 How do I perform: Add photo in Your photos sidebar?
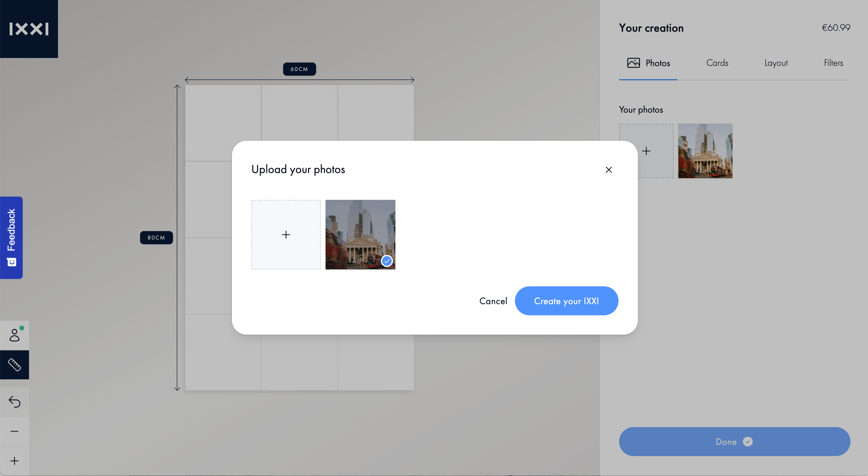646,151
